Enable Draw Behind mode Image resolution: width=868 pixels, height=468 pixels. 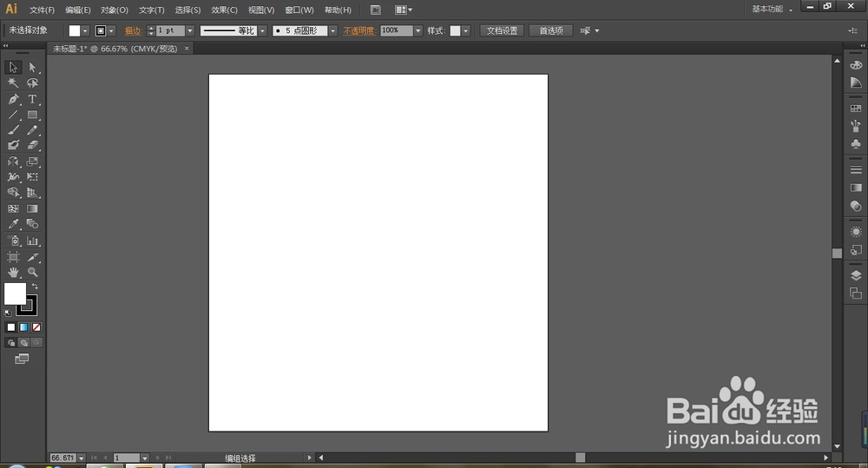click(23, 343)
